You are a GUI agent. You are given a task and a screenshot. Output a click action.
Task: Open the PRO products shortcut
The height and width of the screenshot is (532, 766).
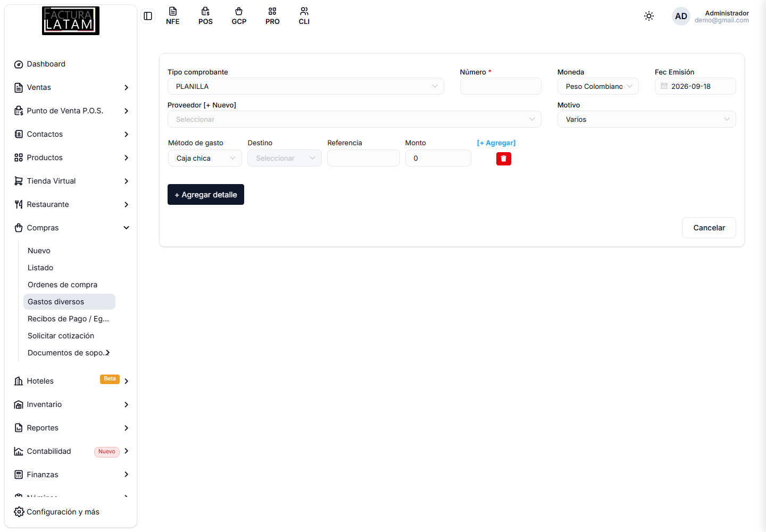(272, 16)
